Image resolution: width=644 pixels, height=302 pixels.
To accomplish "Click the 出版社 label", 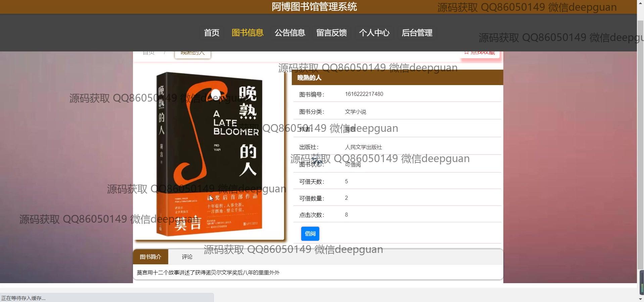I will (x=309, y=147).
